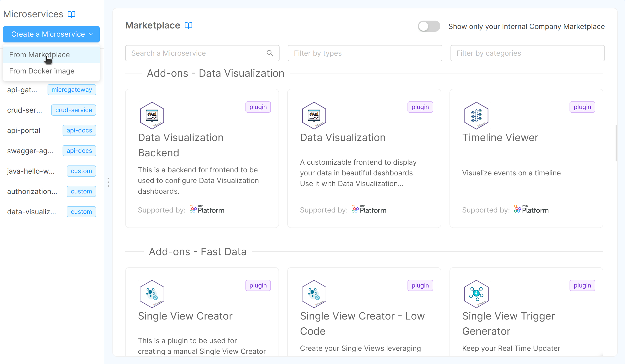Expand Create a Microservice dropdown

[51, 34]
